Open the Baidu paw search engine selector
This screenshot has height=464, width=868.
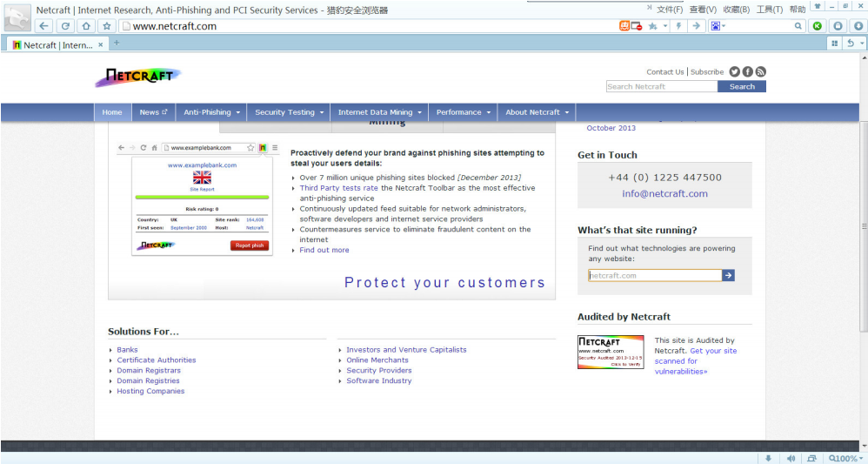click(718, 26)
